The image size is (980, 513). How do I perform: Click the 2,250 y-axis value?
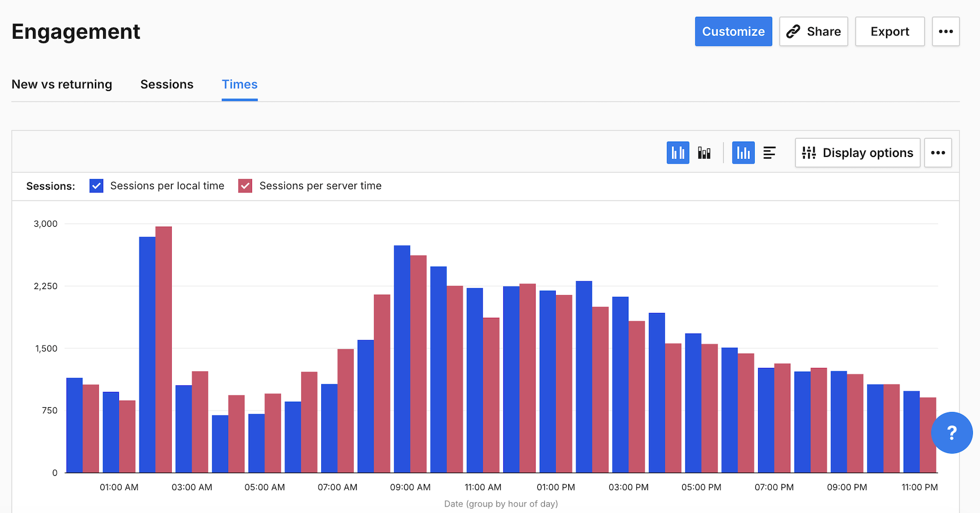point(46,286)
